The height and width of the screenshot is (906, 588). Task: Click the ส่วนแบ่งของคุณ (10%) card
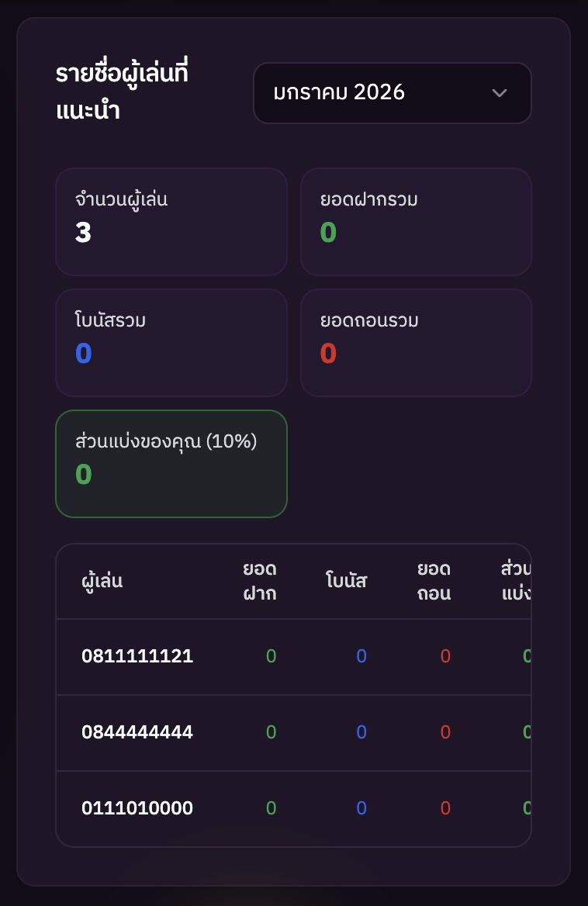[171, 464]
